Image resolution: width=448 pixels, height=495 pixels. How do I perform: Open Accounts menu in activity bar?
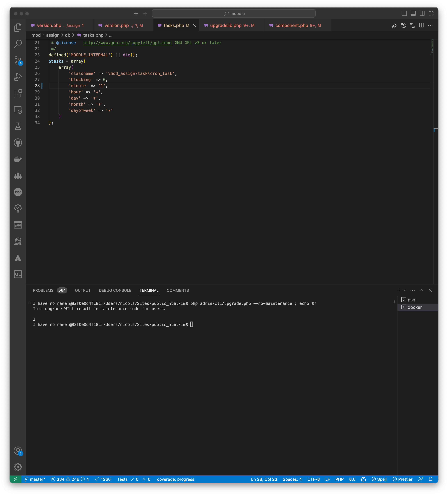[x=18, y=451]
